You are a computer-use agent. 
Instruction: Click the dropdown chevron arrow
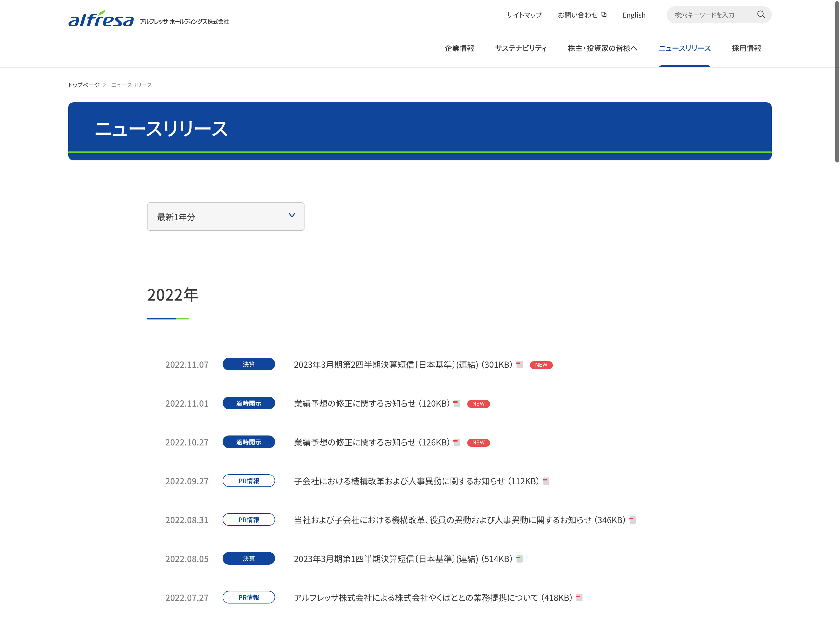point(292,215)
